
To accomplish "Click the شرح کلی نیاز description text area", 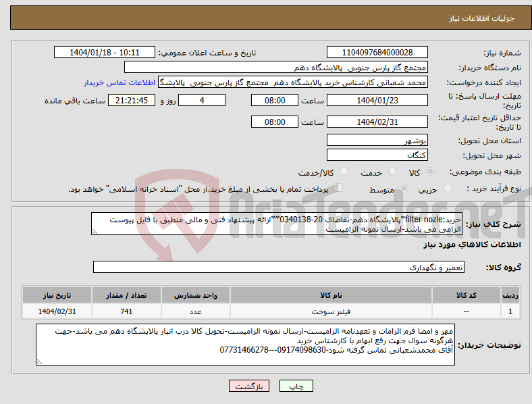I will pyautogui.click(x=277, y=224).
